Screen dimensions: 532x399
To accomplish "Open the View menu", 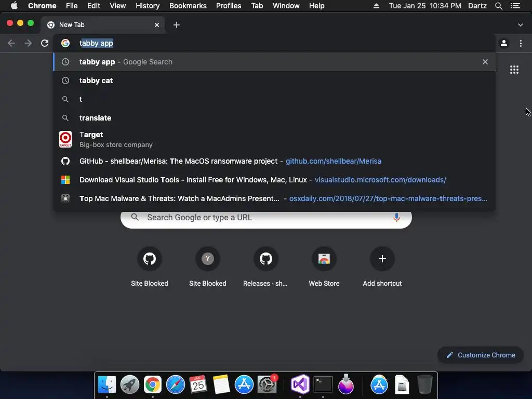I will (118, 6).
